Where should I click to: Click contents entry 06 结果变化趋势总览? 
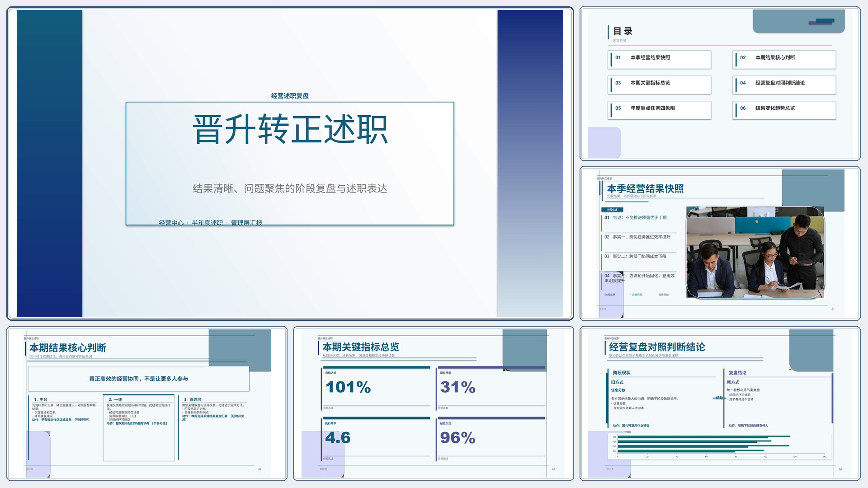coord(784,110)
